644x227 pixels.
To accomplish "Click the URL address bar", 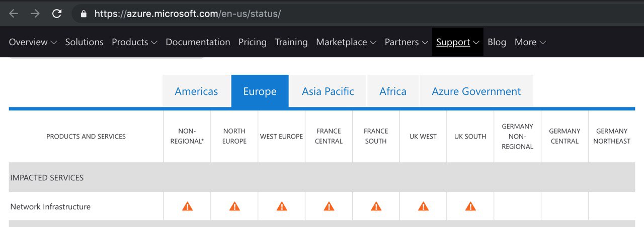I will 352,14.
